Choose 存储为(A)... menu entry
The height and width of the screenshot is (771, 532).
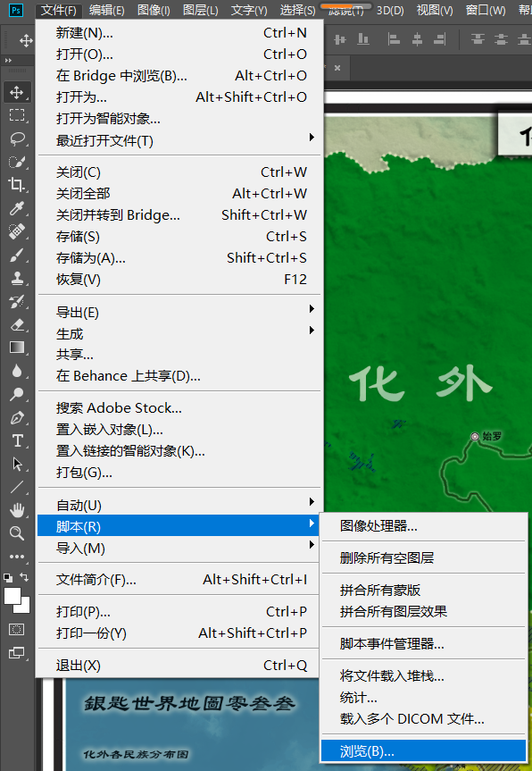(179, 258)
